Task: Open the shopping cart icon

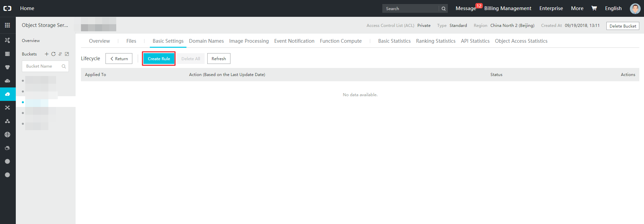Action: click(x=594, y=8)
